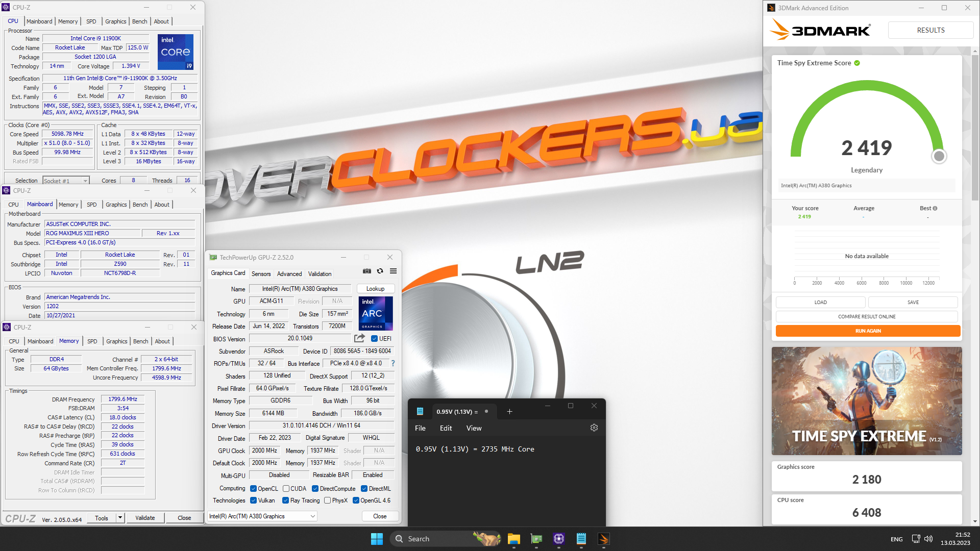Screen dimensions: 980x551
Task: Click the green verified checkmark beside Time Spy score
Action: click(x=857, y=63)
